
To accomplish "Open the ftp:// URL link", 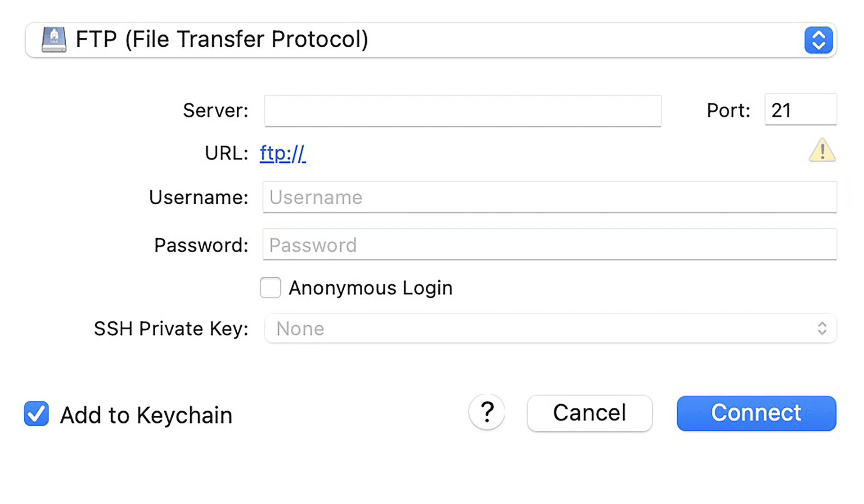I will coord(283,153).
